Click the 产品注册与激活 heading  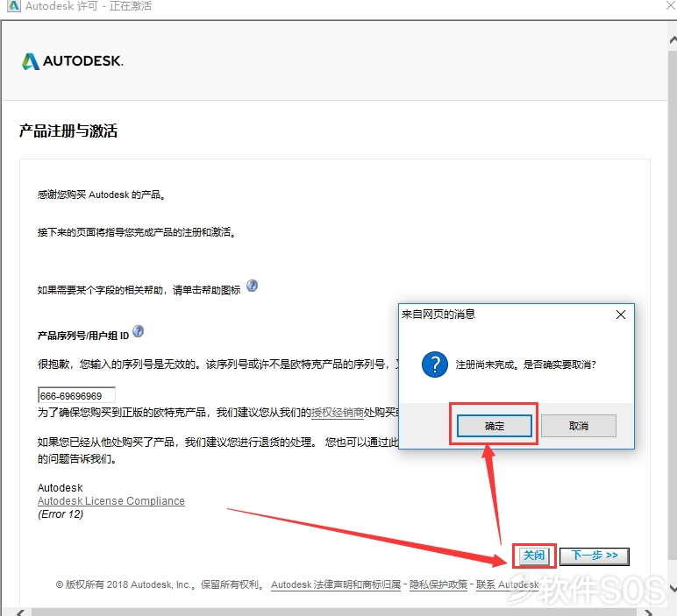(68, 131)
